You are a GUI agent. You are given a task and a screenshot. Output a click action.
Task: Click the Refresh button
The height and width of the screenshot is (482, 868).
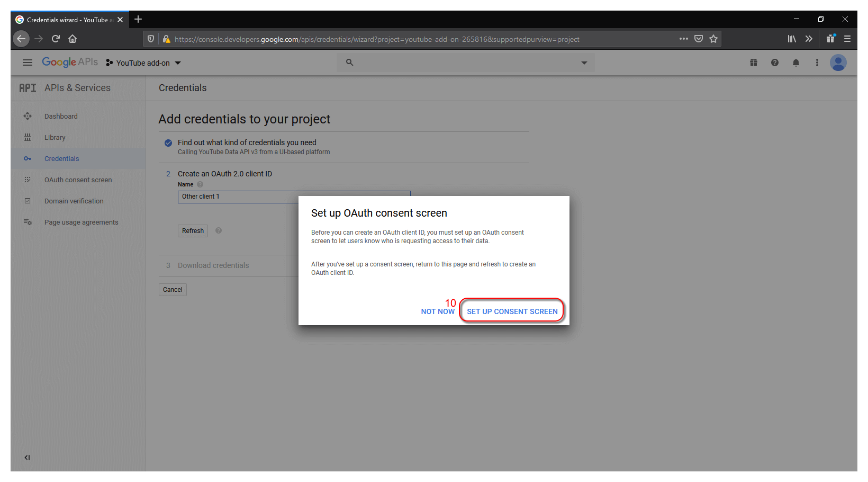(193, 231)
